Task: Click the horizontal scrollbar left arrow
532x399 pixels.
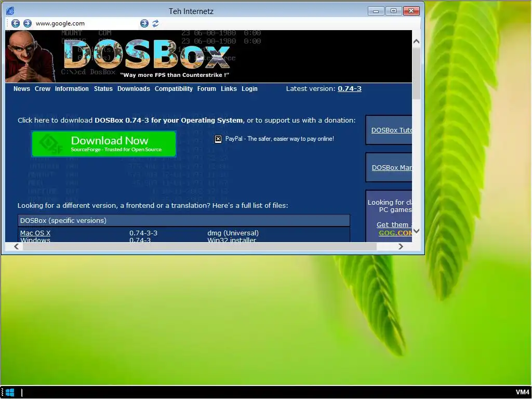Action: tap(16, 246)
